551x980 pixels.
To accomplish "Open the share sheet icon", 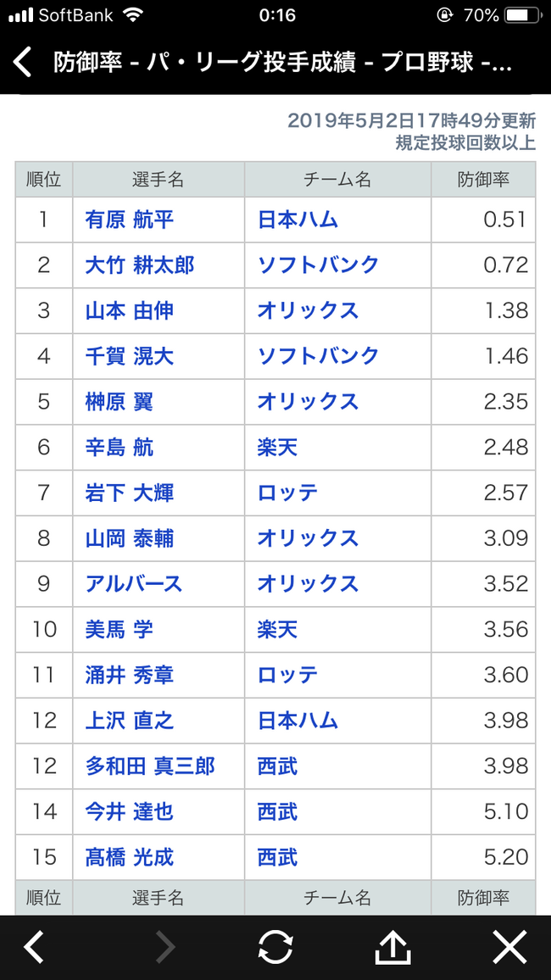I will [x=392, y=947].
